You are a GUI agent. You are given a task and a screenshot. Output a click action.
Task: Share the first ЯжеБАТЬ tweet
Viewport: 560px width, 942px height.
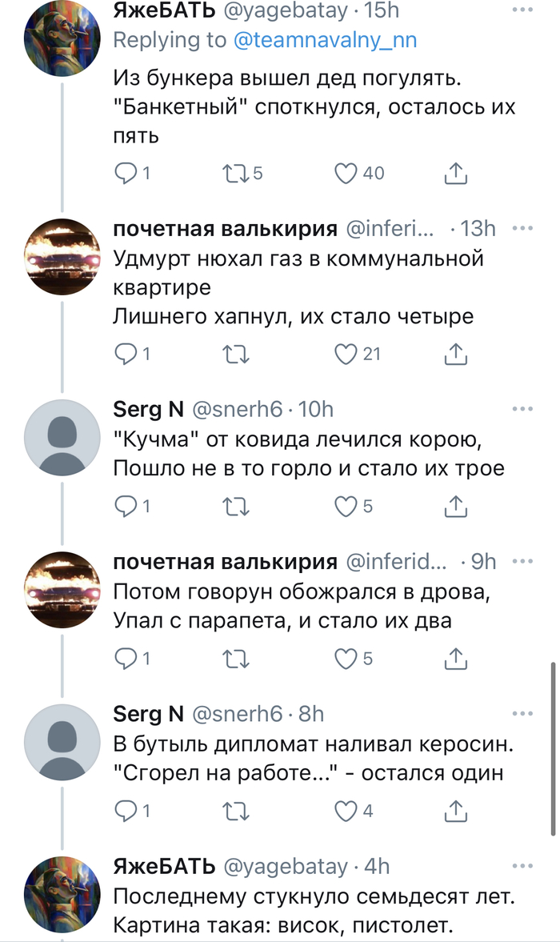click(454, 173)
